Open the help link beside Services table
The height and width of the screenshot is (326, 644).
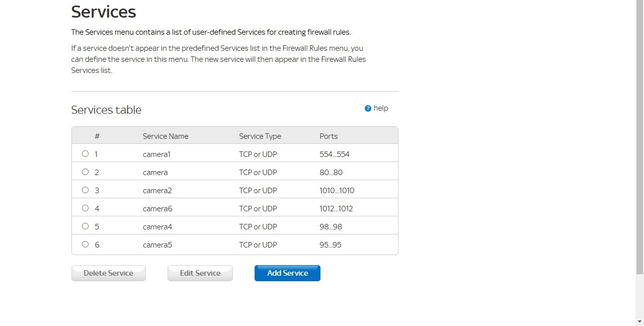(381, 108)
